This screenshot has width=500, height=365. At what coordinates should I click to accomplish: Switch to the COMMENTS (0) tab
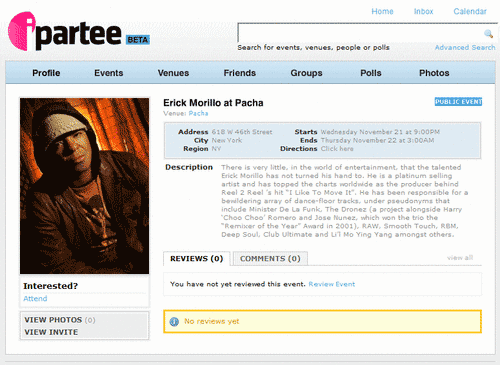click(x=270, y=259)
